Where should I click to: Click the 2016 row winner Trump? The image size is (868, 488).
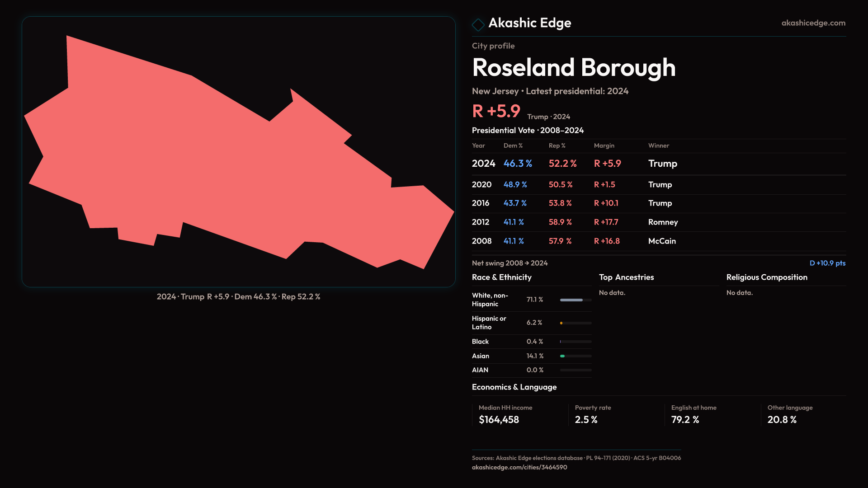point(660,203)
